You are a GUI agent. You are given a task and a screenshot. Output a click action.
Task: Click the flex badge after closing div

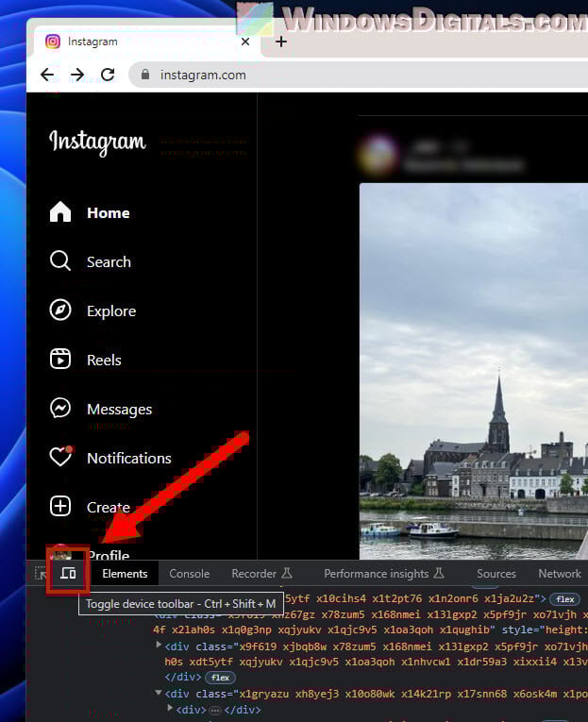pos(220,678)
